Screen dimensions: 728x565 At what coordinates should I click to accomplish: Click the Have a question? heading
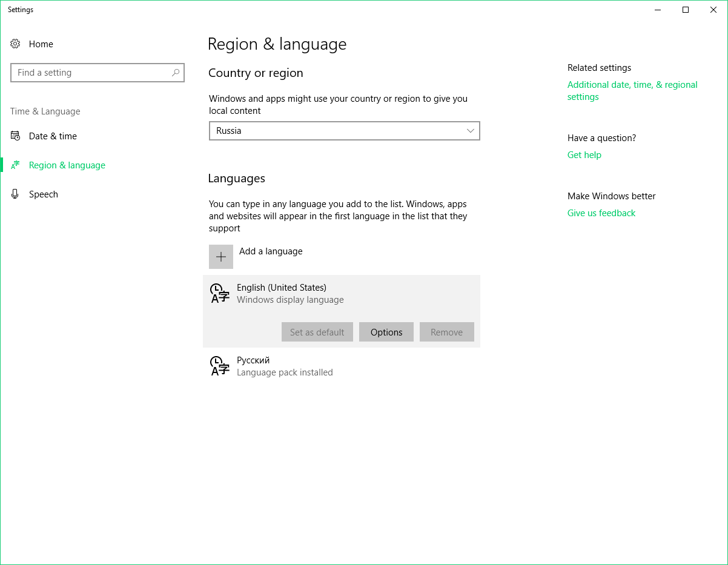pos(601,138)
